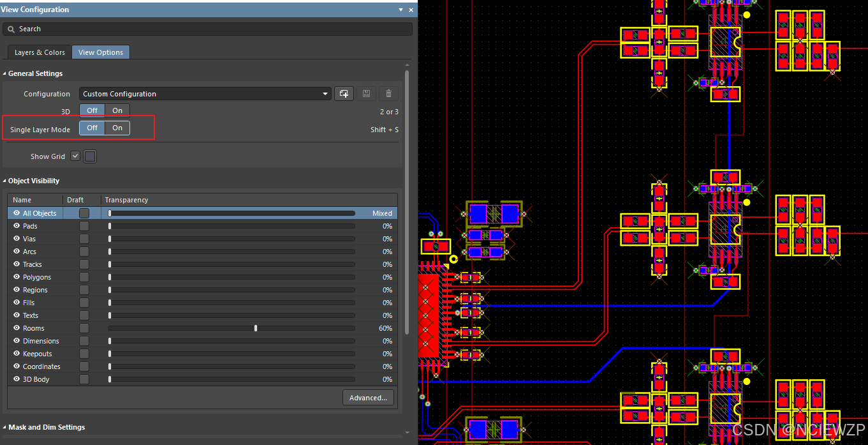Turn 3D mode On
The width and height of the screenshot is (868, 445).
(x=117, y=110)
